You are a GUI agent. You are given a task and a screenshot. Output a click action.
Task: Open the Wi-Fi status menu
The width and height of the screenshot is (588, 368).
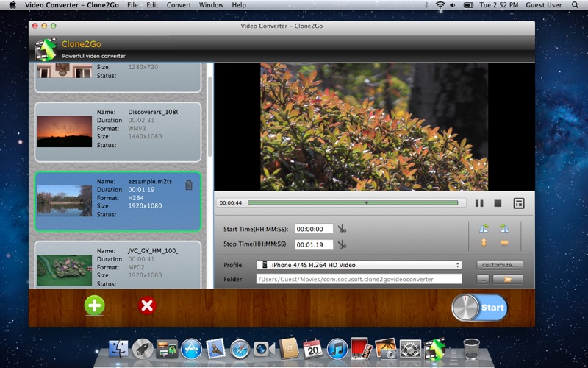tap(440, 5)
